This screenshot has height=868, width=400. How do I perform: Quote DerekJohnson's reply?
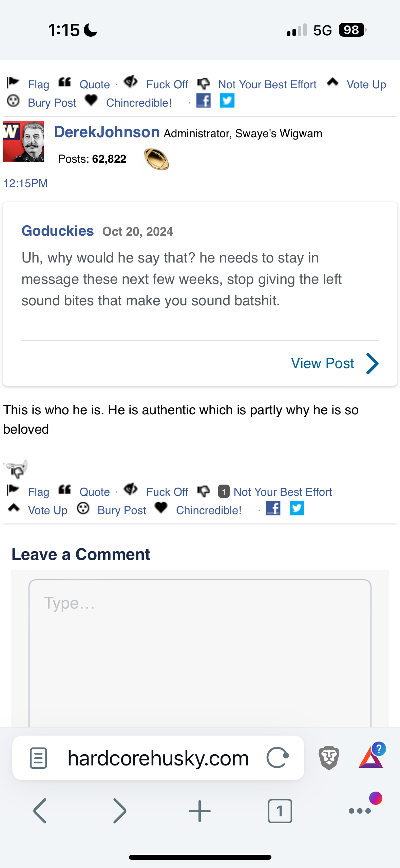point(94,492)
